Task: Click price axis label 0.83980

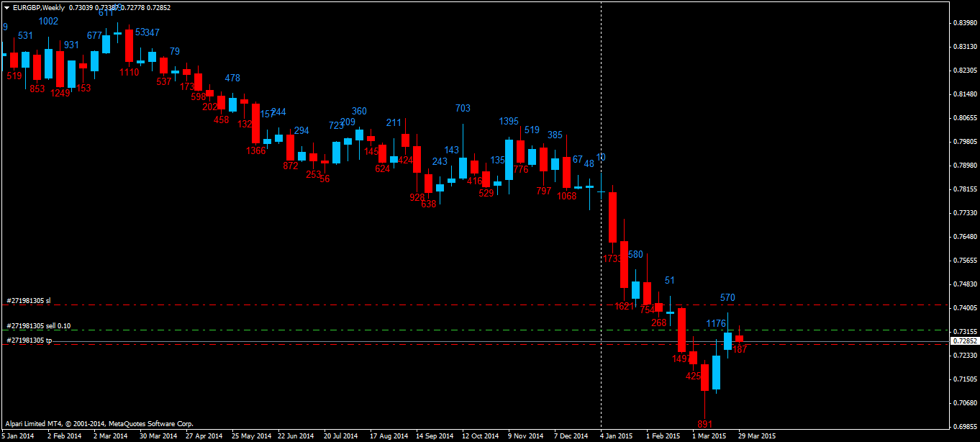Action: 965,23
